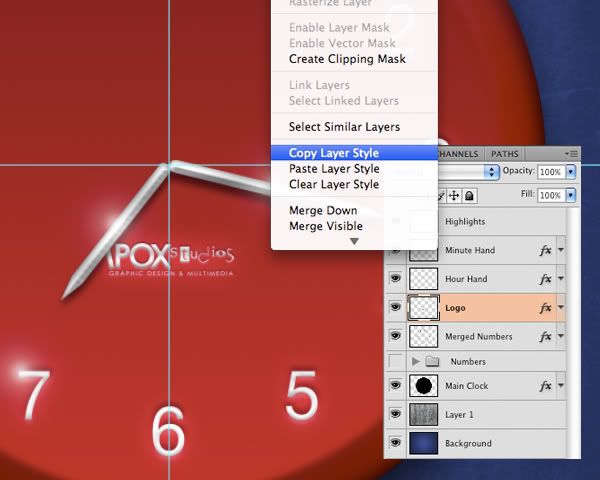The width and height of the screenshot is (600, 480).
Task: Choose Copy Layer Style from context menu
Action: coord(334,153)
